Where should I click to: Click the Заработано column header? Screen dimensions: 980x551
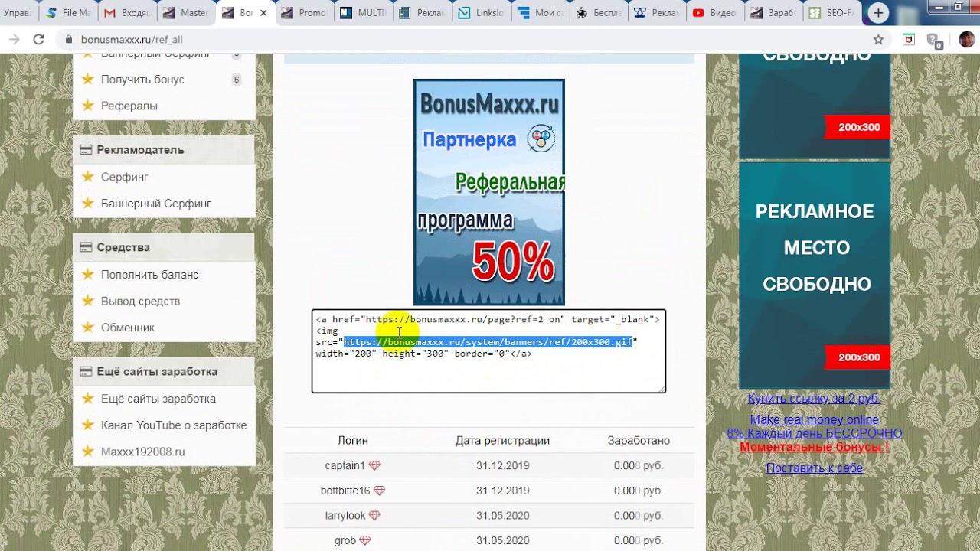coord(639,441)
